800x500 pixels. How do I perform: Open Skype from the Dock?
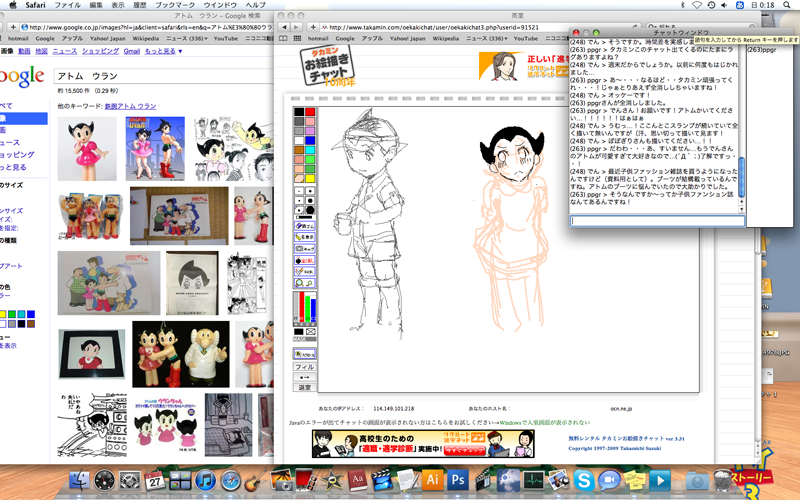584,481
